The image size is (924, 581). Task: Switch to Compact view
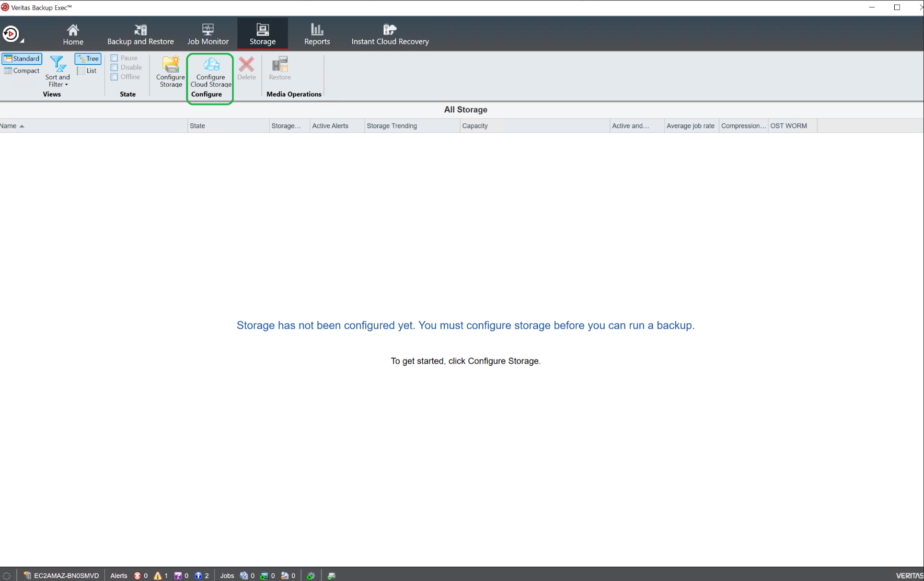pos(22,71)
